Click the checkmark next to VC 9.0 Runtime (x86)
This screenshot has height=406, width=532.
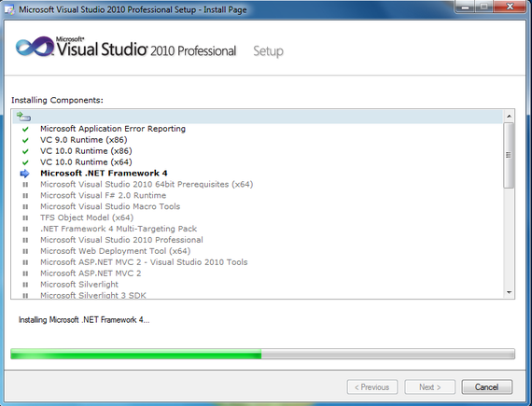tap(25, 140)
